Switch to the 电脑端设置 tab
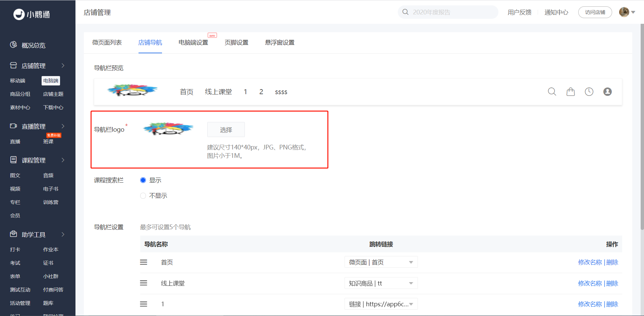Screen dimensions: 644x316 click(x=193, y=43)
